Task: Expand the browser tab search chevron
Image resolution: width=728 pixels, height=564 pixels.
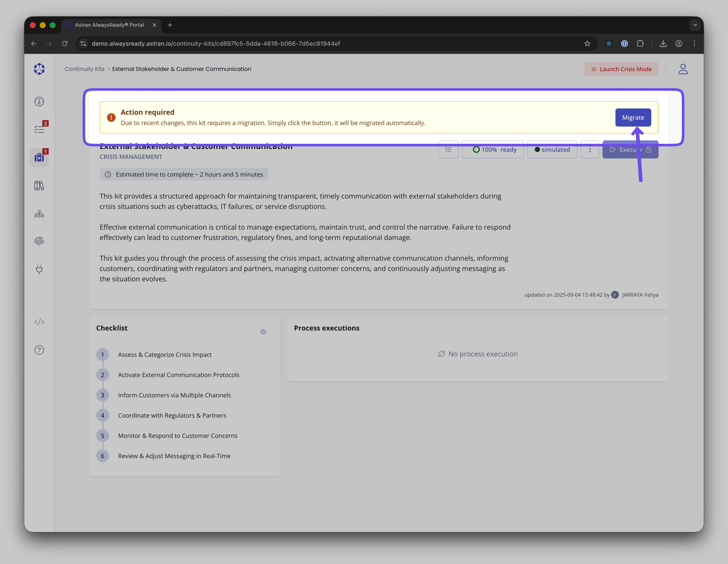Action: coord(695,25)
